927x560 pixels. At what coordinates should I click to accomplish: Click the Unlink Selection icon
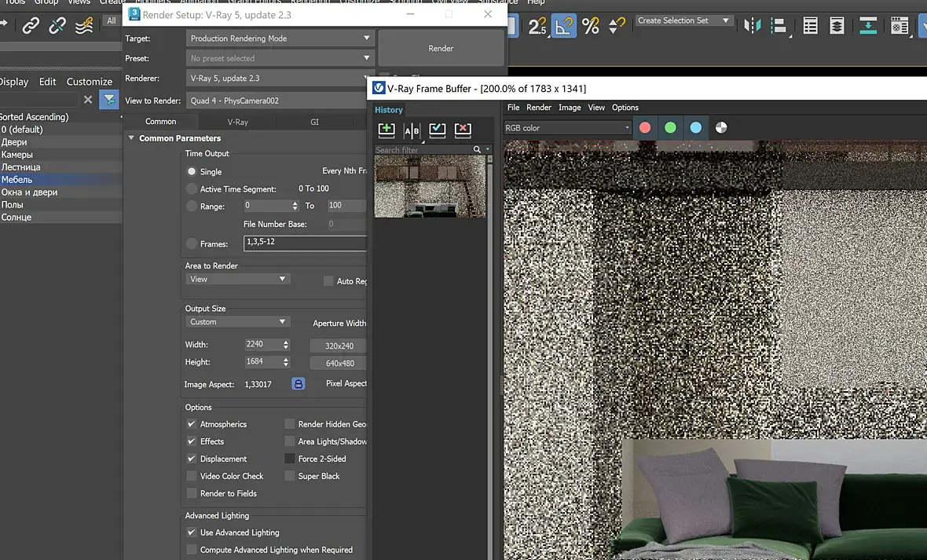(x=57, y=26)
